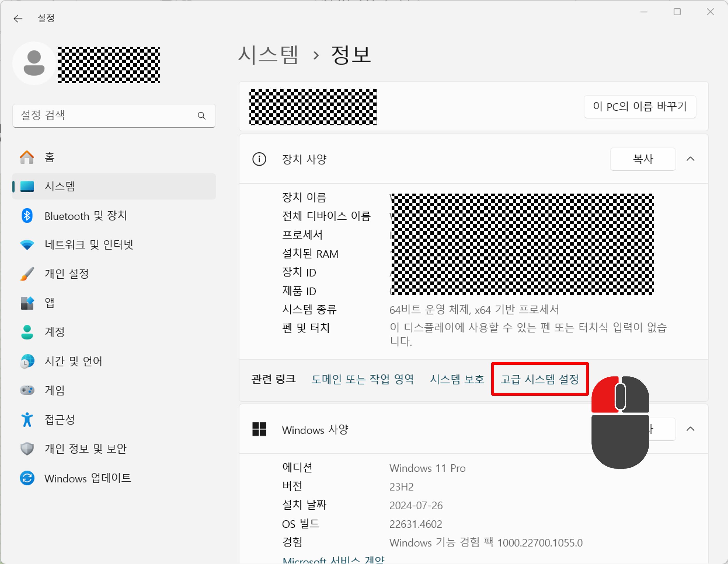
Task: Click the 경험 label
Action: click(292, 542)
